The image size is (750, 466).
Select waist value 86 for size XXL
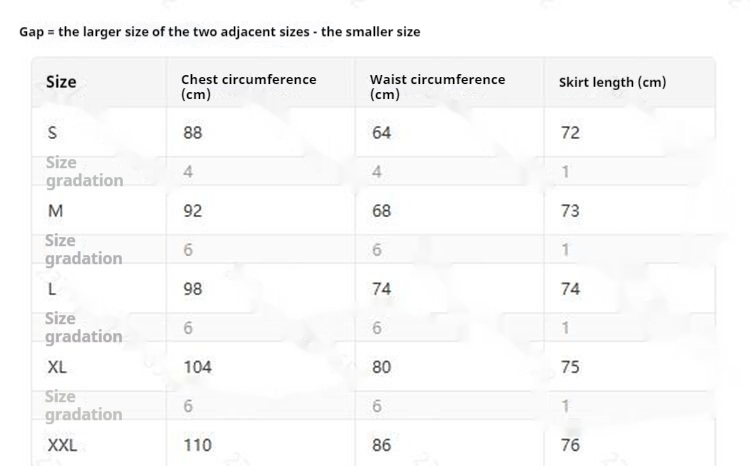[381, 445]
